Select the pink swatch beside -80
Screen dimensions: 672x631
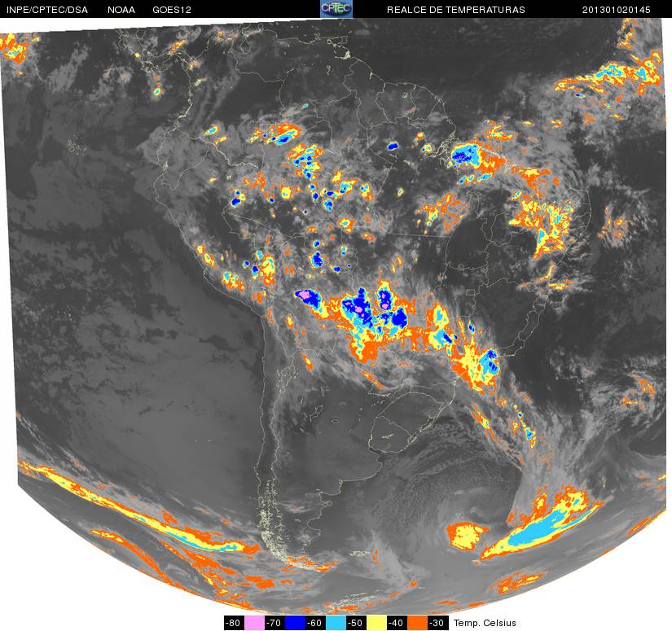tap(254, 622)
